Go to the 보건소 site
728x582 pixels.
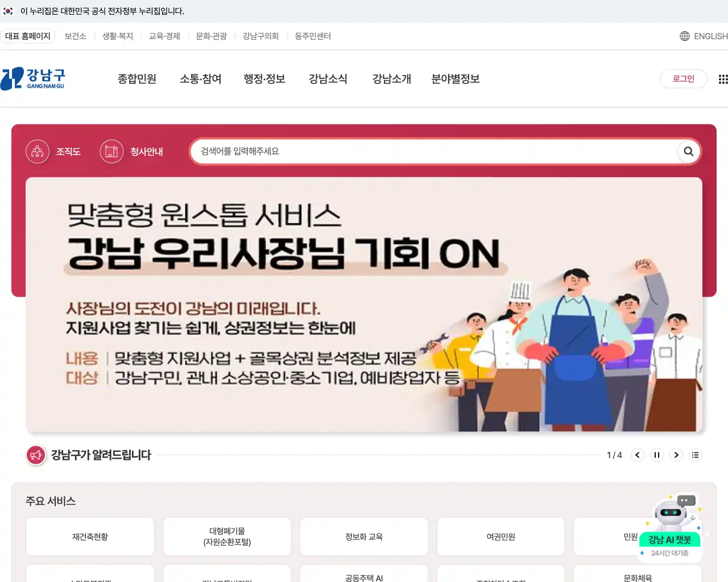click(76, 36)
